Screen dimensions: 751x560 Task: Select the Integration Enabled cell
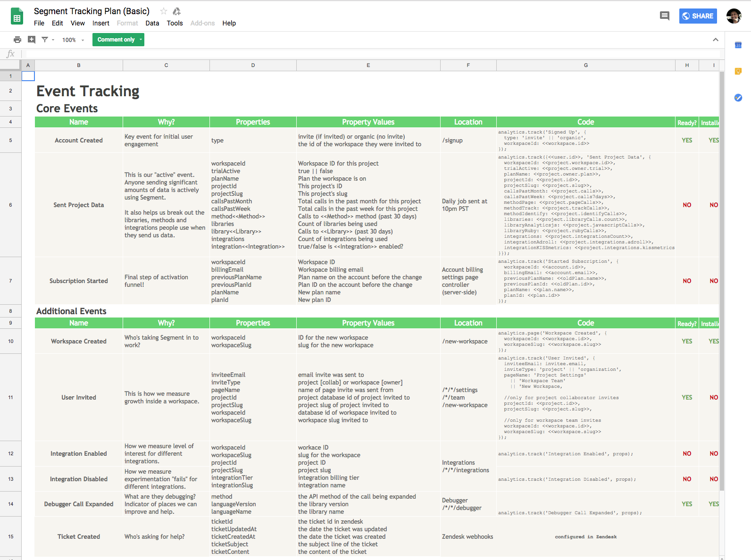click(x=79, y=453)
